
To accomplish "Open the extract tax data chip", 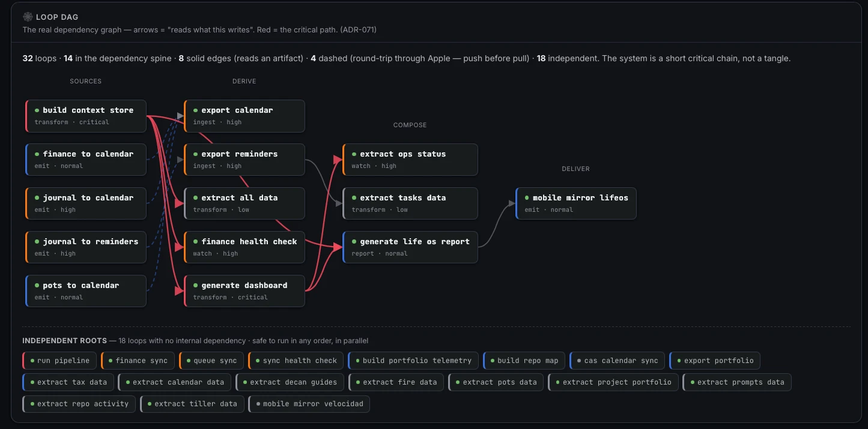I will (68, 382).
